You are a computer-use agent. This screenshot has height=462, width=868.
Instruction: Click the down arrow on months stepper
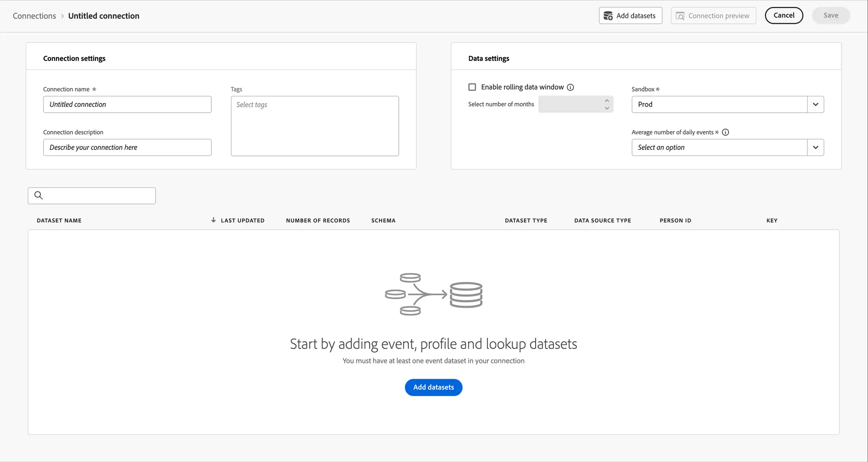click(x=607, y=108)
